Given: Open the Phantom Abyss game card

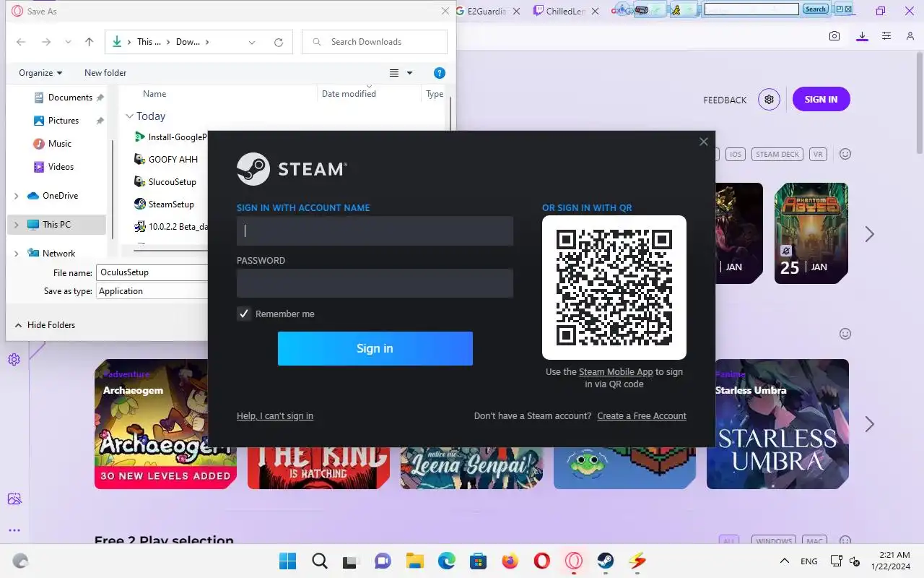Looking at the screenshot, I should point(811,233).
